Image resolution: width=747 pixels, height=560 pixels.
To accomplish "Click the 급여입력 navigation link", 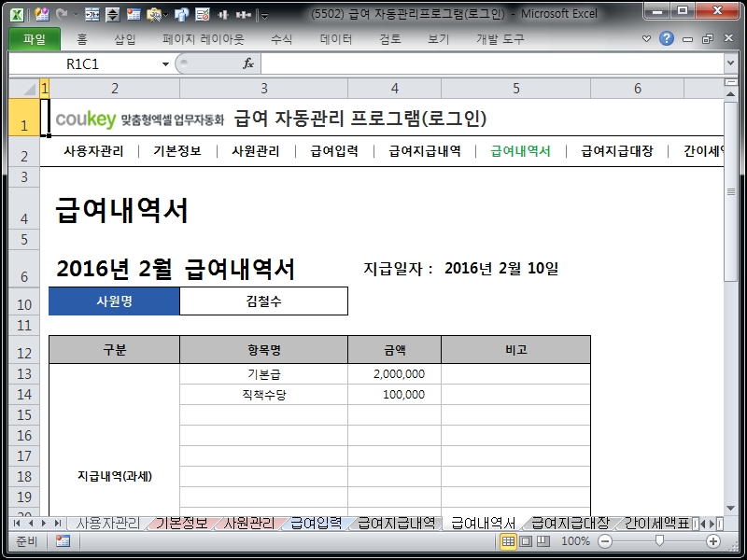I will pyautogui.click(x=334, y=151).
